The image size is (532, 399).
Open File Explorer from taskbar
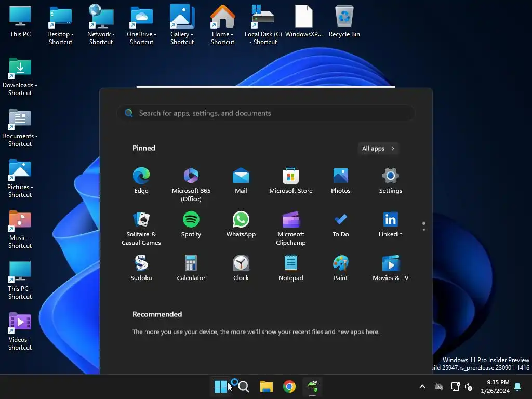(267, 387)
